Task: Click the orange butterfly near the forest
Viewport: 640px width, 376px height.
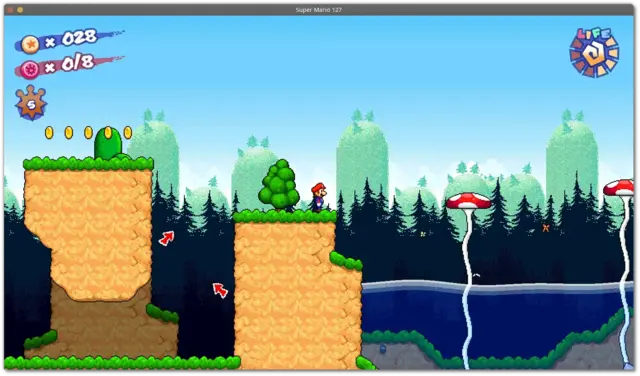Action: 546,228
